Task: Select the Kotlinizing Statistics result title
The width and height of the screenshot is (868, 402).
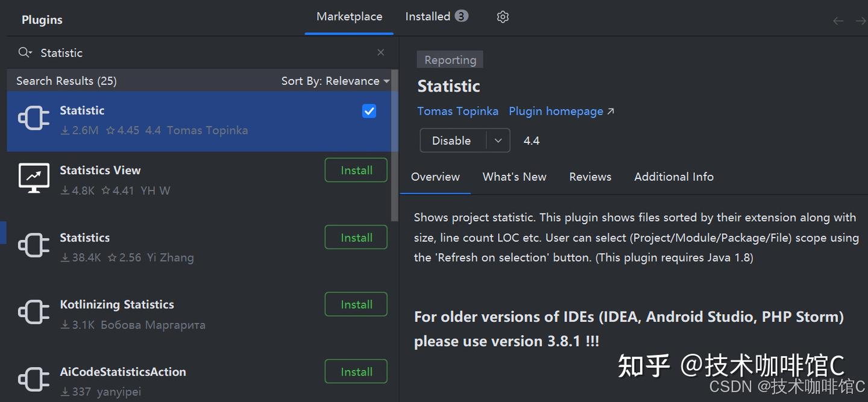Action: click(x=117, y=304)
